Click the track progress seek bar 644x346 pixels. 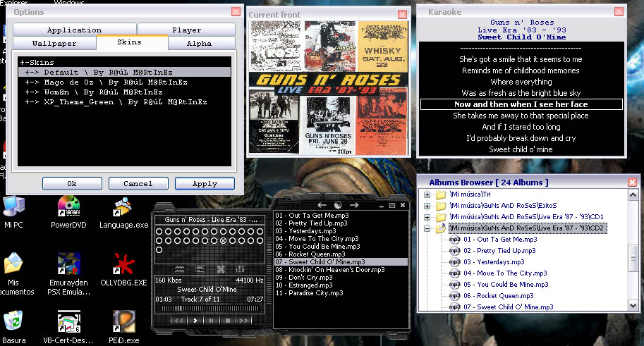[x=212, y=308]
